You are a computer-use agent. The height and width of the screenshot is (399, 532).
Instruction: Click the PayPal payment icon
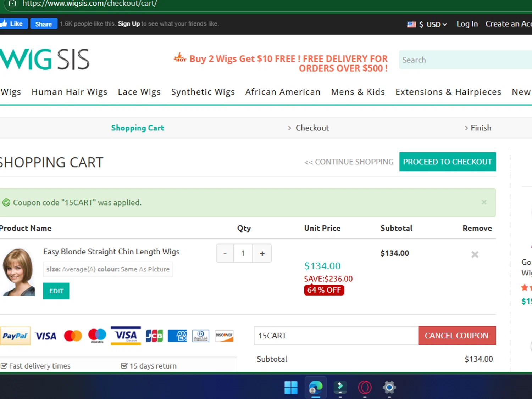pyautogui.click(x=15, y=336)
